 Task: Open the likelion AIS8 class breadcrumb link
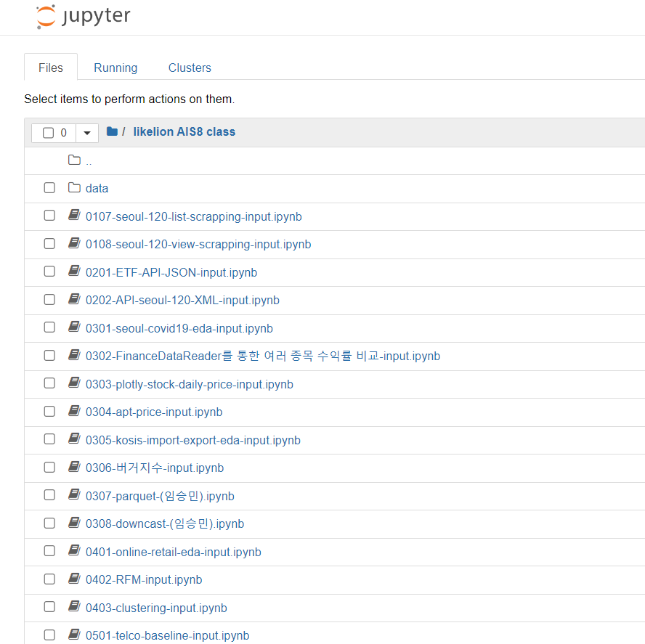[184, 131]
